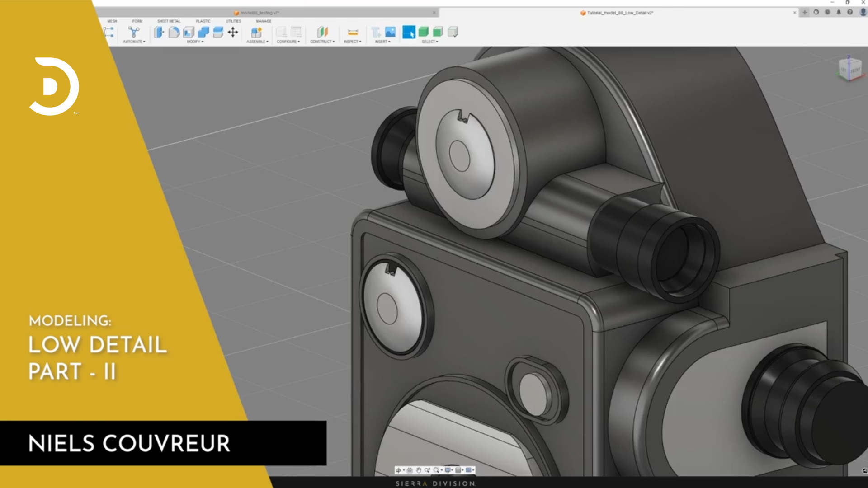Expand the INSPECT dropdown

[x=353, y=42]
